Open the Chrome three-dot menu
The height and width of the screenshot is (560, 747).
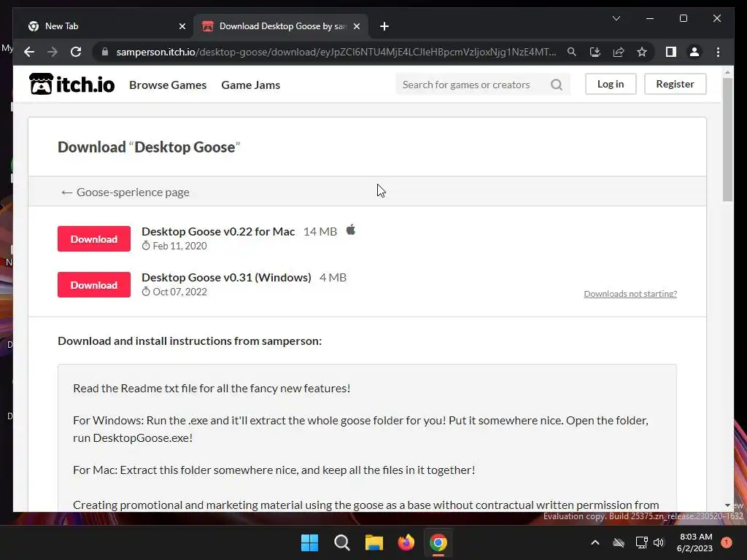(x=718, y=52)
